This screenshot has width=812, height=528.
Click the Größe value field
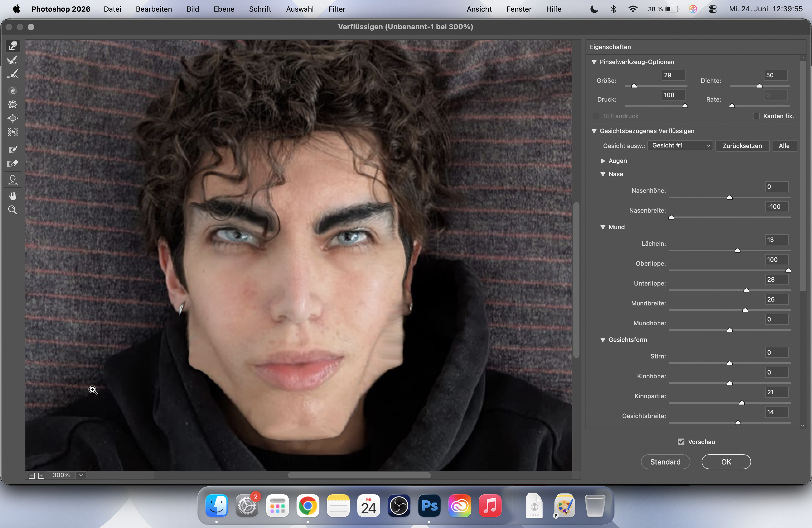pos(673,75)
